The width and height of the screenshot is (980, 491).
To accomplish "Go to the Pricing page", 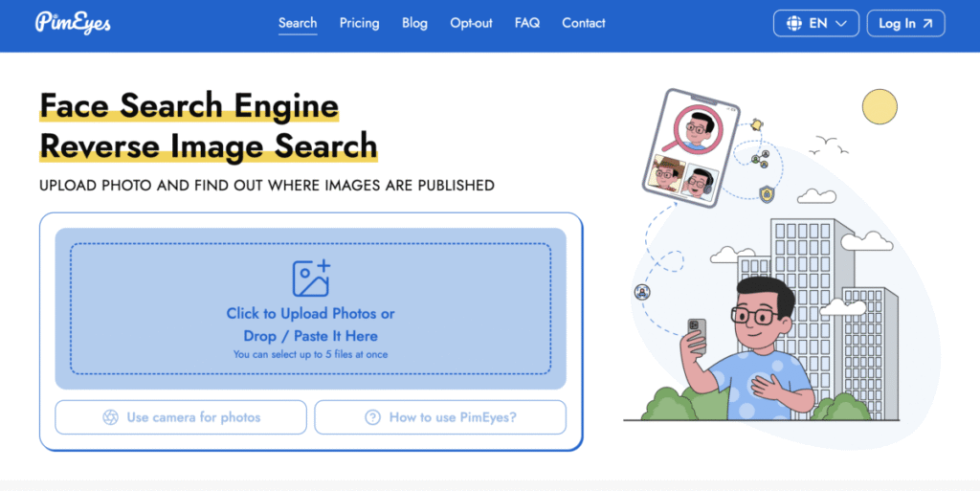I will (x=360, y=23).
